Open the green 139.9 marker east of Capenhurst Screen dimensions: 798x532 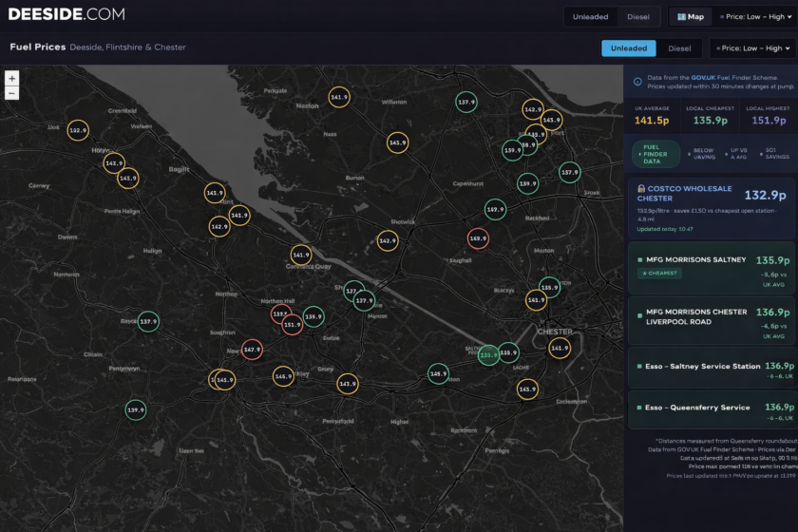pos(528,183)
